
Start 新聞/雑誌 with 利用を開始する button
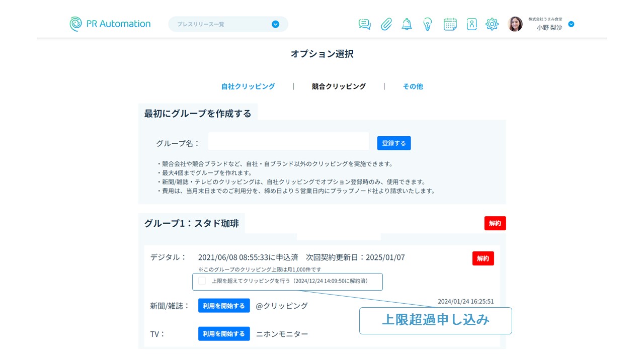pyautogui.click(x=224, y=306)
